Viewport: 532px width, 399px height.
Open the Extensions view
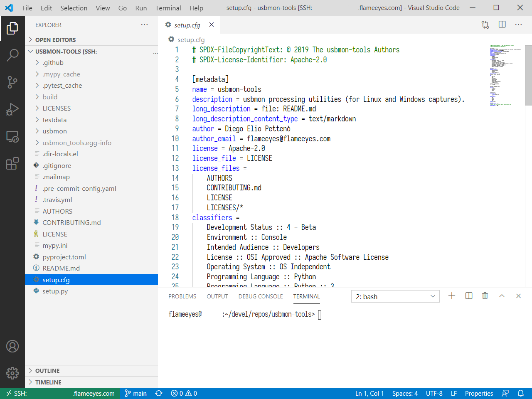pyautogui.click(x=12, y=164)
